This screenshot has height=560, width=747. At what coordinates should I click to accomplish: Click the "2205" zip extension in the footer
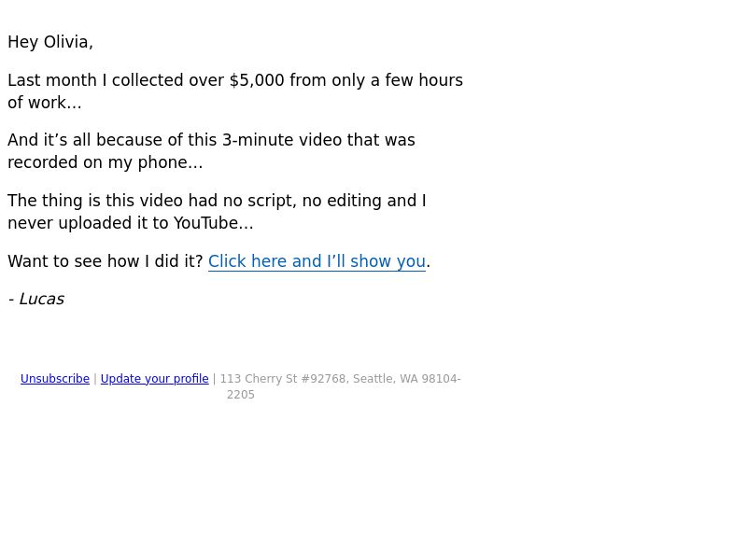(241, 395)
